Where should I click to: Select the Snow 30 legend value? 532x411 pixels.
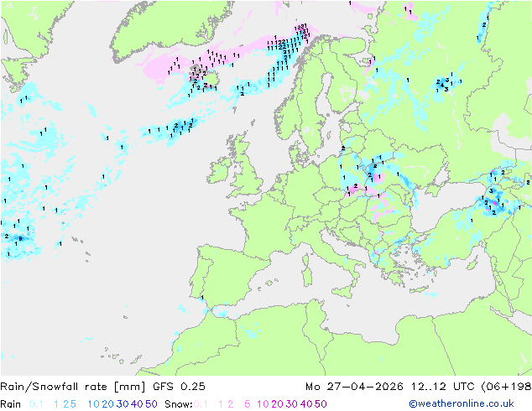(x=292, y=404)
